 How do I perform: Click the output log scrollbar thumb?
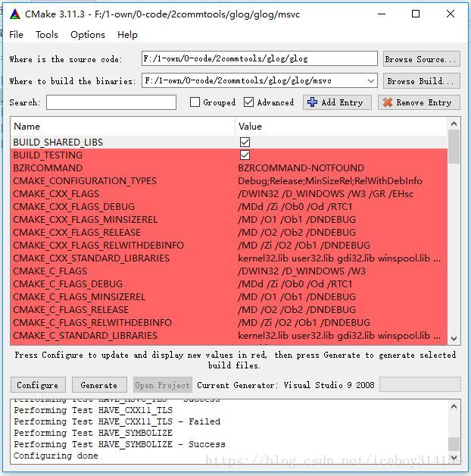[x=454, y=444]
